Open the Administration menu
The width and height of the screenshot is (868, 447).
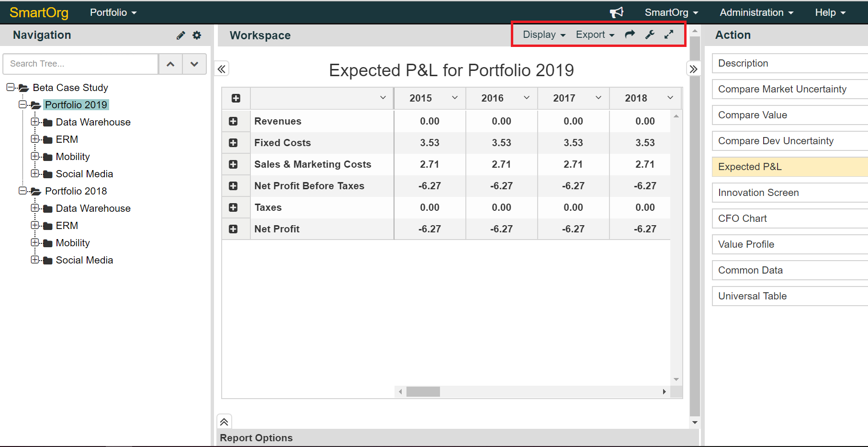click(x=756, y=12)
